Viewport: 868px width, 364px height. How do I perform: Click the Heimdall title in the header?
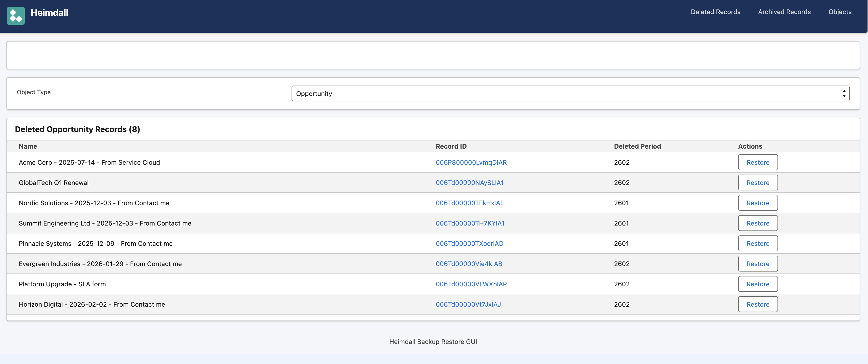pyautogui.click(x=49, y=12)
